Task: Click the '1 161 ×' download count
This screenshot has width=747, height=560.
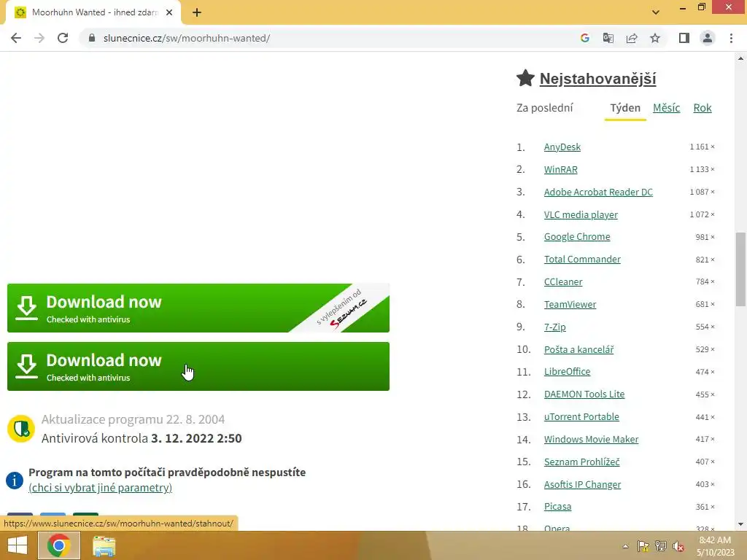Action: point(703,147)
